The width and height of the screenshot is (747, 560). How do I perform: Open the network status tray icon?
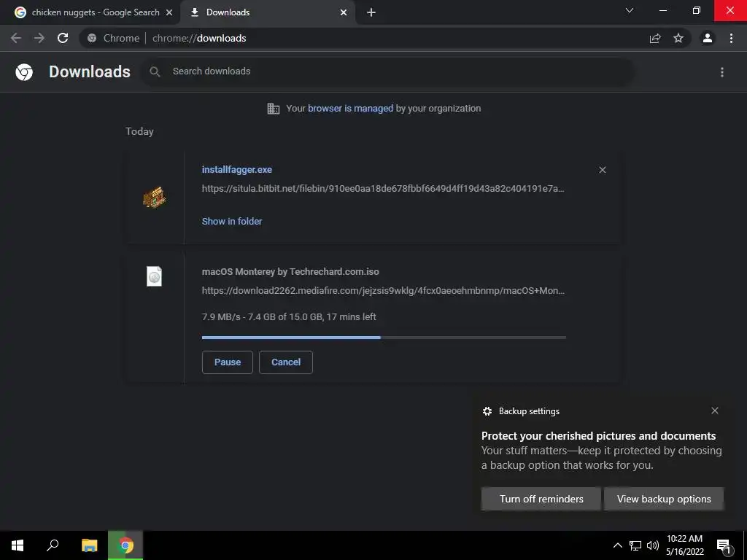coord(635,545)
